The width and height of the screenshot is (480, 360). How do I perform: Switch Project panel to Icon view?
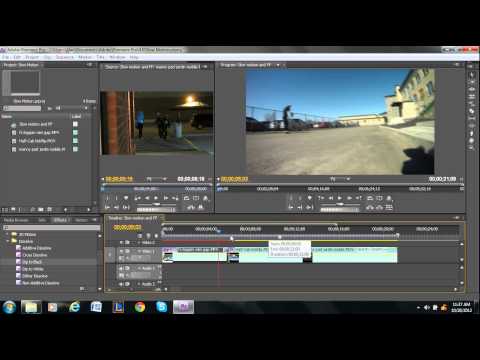(13, 210)
